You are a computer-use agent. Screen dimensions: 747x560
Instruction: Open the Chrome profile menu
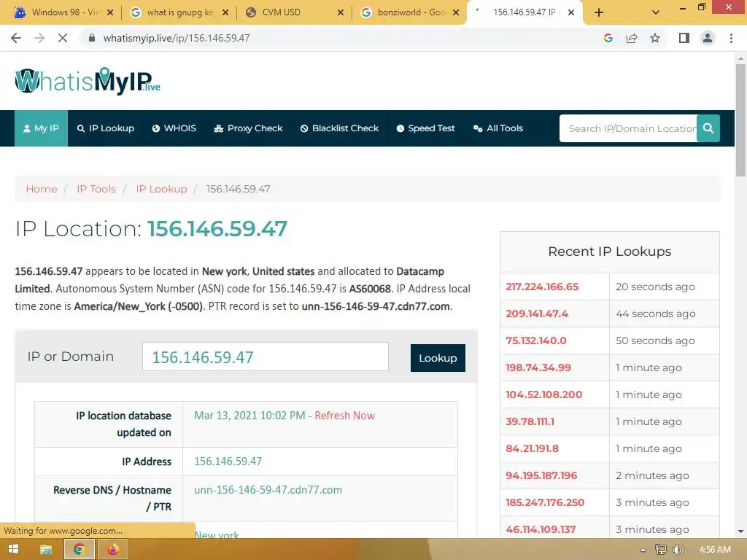click(x=708, y=38)
